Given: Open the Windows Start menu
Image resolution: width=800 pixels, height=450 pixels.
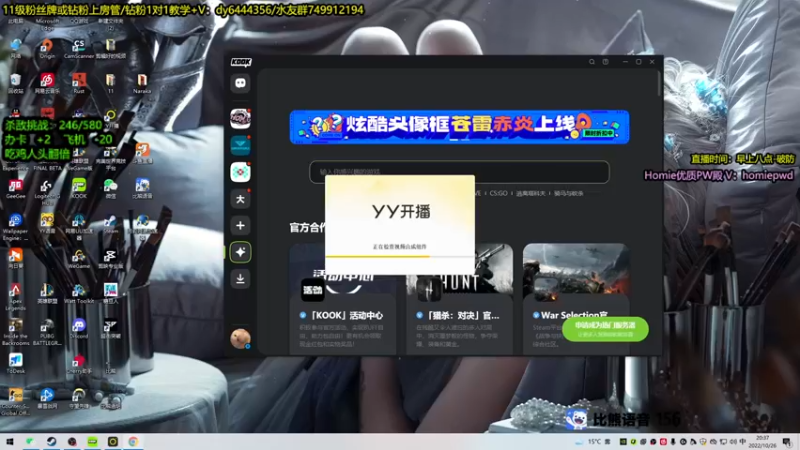Looking at the screenshot, I should coord(10,441).
